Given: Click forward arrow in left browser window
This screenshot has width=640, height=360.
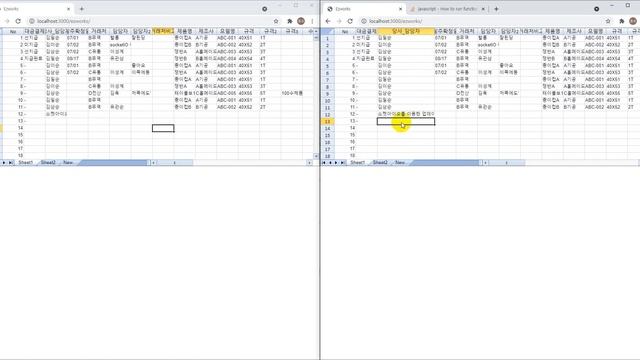Looking at the screenshot, I should 7,21.
